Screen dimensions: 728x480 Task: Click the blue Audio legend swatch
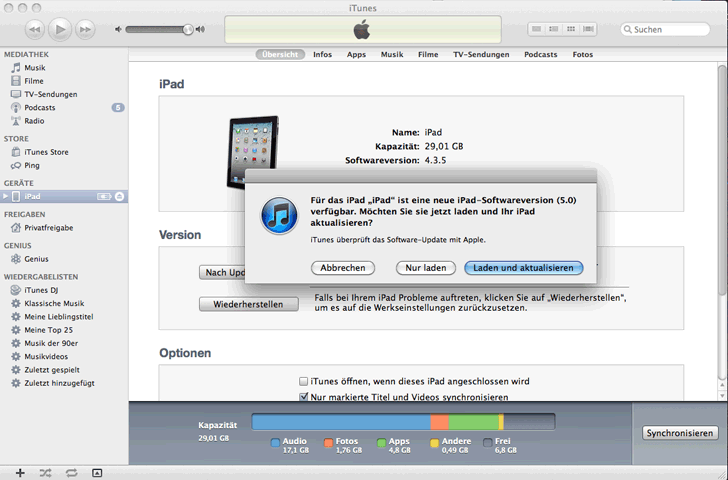pyautogui.click(x=275, y=442)
